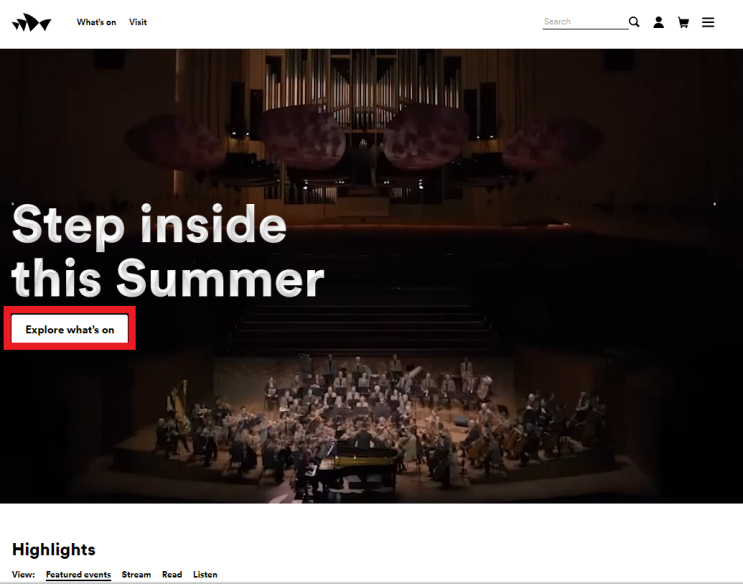This screenshot has height=584, width=743.
Task: Open the Visit menu item
Action: 138,22
